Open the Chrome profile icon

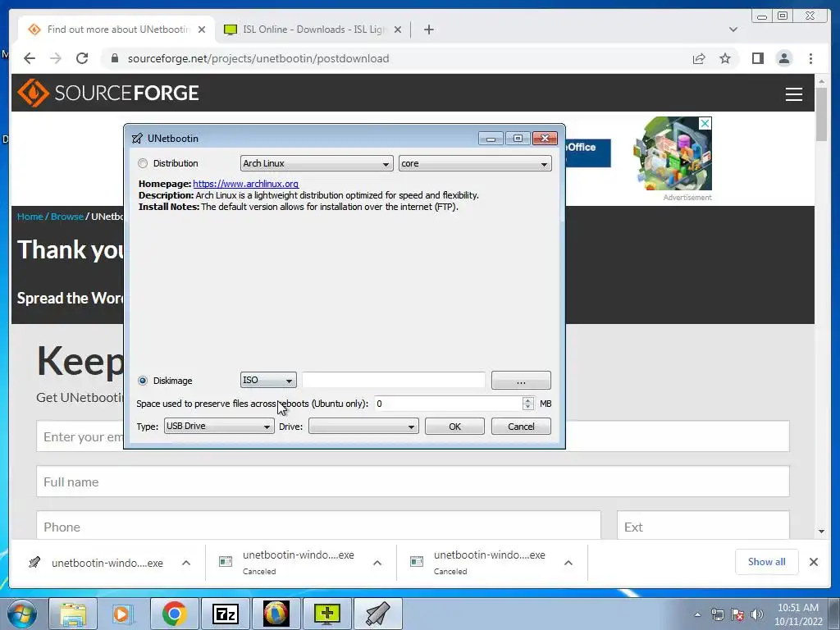pos(783,58)
